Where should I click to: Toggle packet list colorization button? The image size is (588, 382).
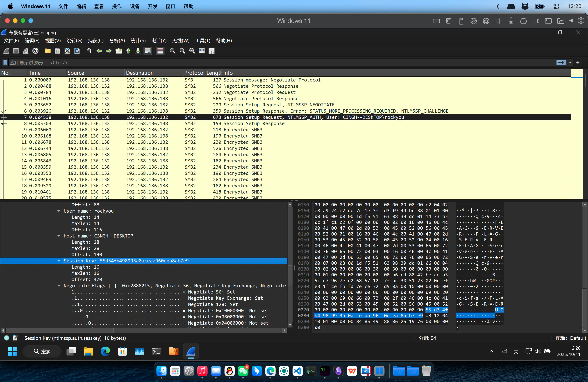click(x=160, y=51)
